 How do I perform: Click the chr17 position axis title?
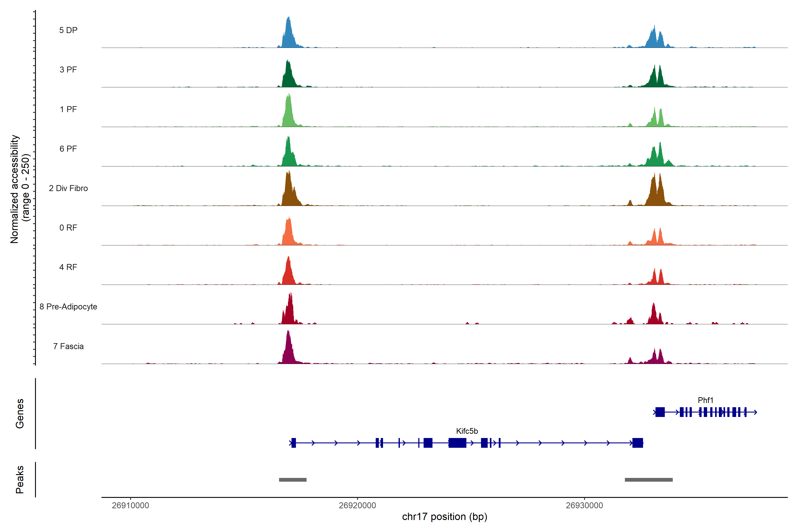click(x=444, y=517)
